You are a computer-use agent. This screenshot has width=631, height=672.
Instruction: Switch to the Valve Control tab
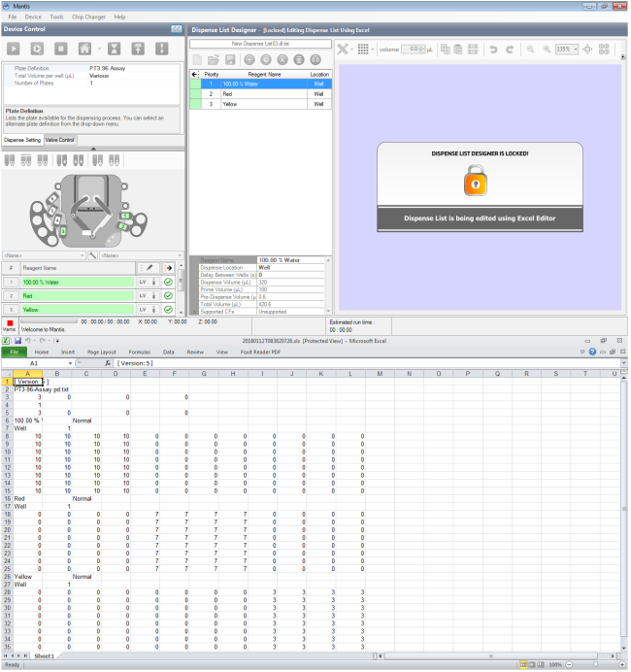click(60, 140)
